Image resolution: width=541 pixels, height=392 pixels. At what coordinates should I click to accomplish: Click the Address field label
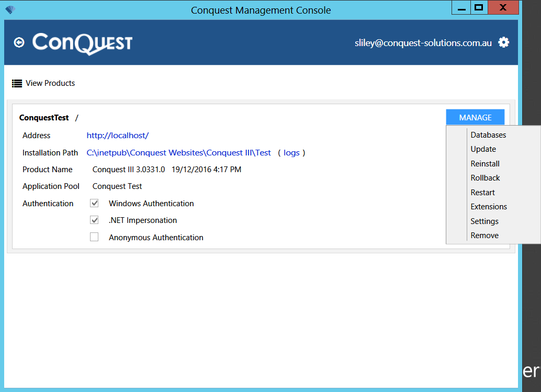pyautogui.click(x=36, y=135)
